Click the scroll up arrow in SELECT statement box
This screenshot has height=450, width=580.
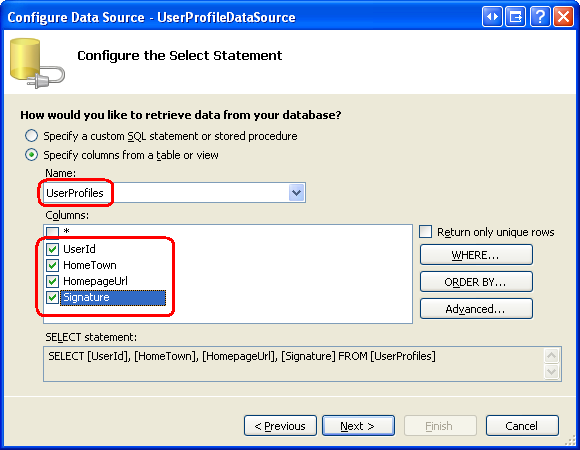551,356
